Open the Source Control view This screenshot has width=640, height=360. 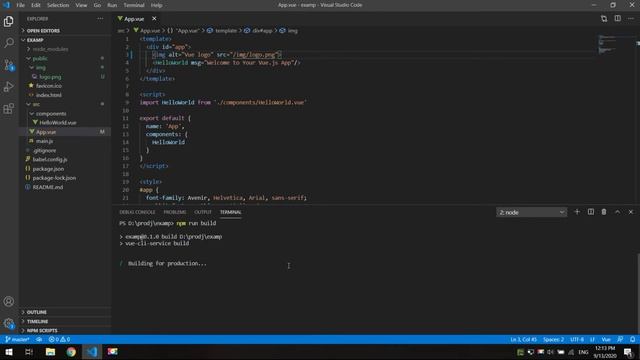point(9,64)
